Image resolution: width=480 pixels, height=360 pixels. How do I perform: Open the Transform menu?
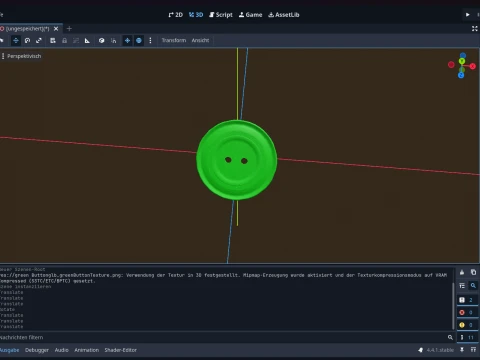tap(174, 40)
